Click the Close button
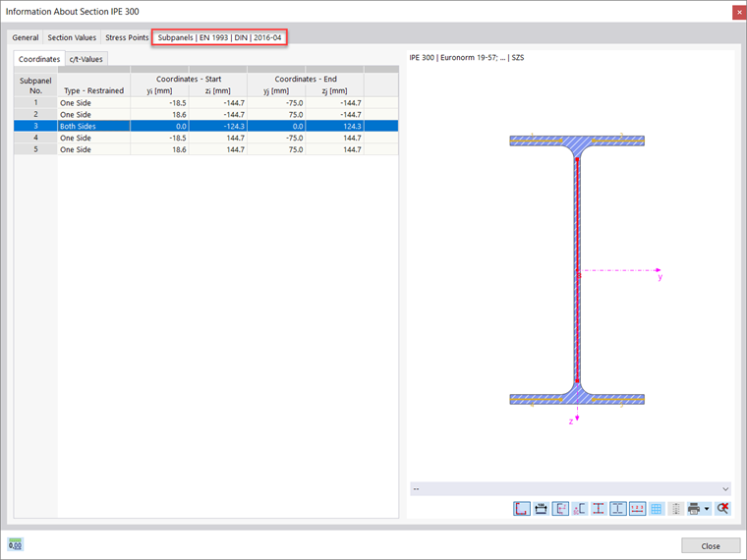This screenshot has height=560, width=747. coord(711,545)
